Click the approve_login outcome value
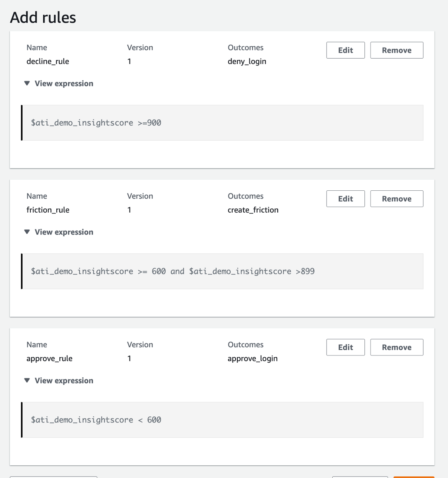 click(253, 358)
